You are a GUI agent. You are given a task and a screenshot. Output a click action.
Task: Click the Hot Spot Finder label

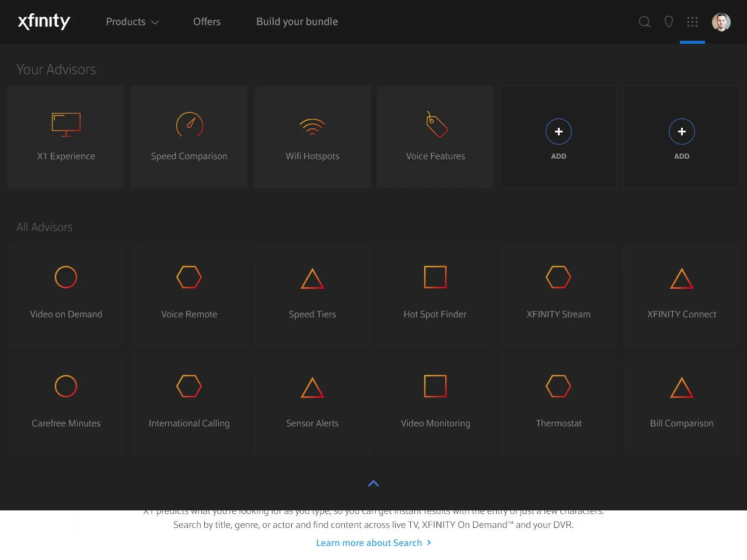435,314
